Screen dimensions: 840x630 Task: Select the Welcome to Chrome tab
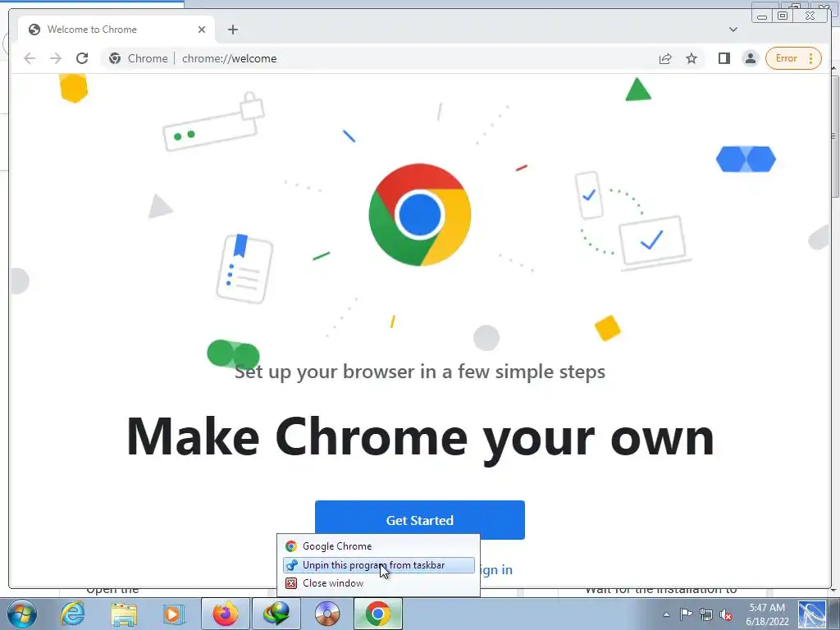tap(116, 30)
